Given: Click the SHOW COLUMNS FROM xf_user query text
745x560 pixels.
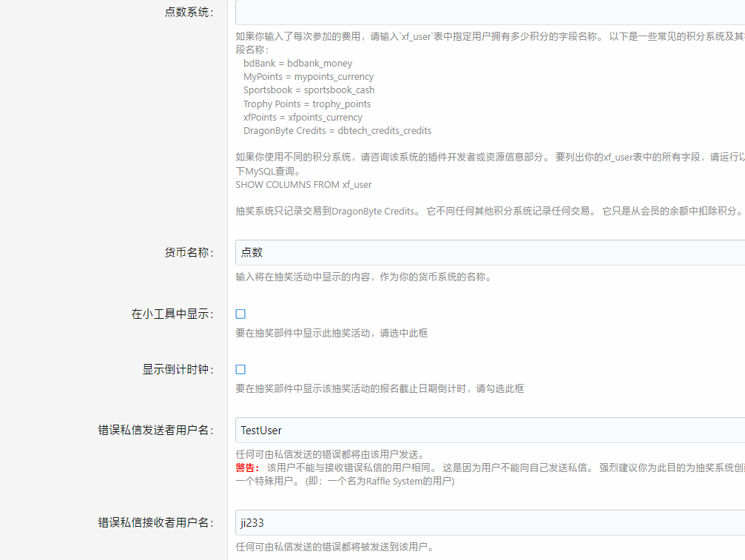Looking at the screenshot, I should [x=303, y=184].
